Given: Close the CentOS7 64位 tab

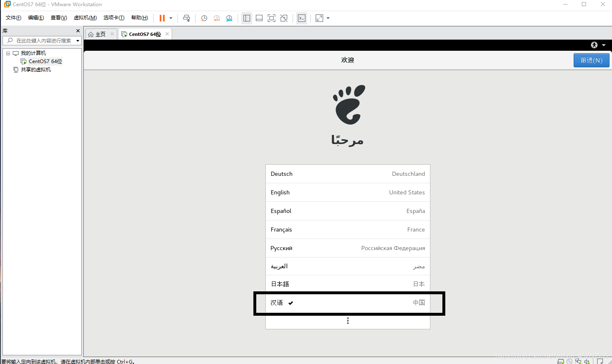Looking at the screenshot, I should (167, 34).
